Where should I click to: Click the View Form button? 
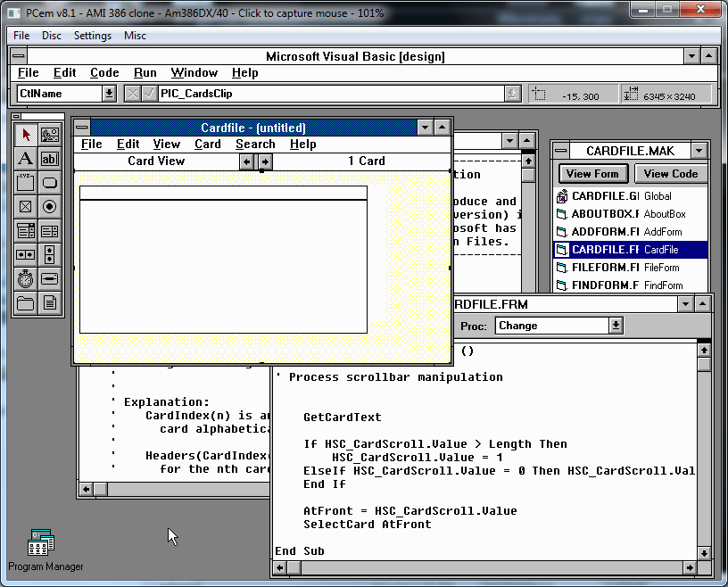click(593, 174)
